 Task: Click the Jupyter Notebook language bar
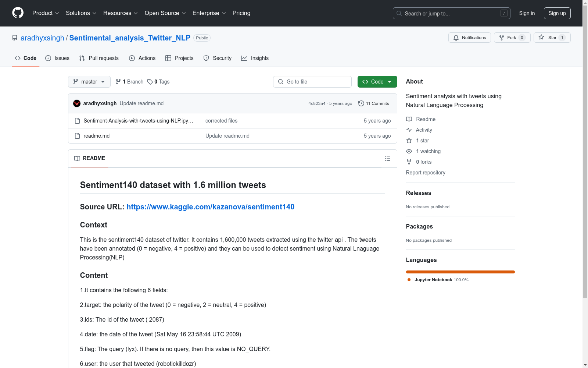point(460,272)
